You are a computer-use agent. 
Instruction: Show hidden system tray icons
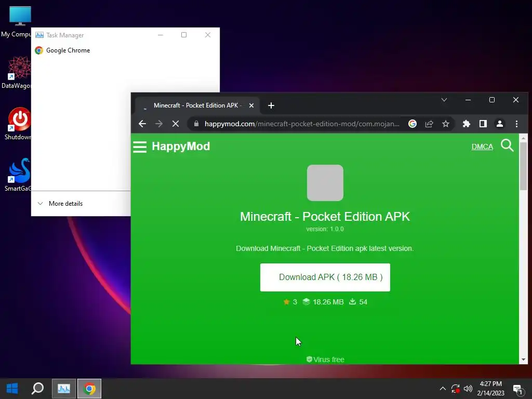coord(443,389)
